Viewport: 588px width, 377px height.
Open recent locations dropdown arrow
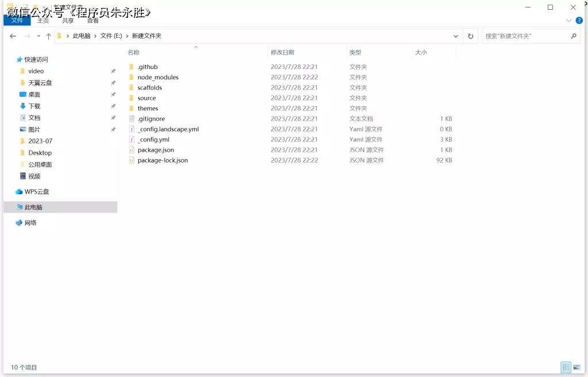[38, 36]
